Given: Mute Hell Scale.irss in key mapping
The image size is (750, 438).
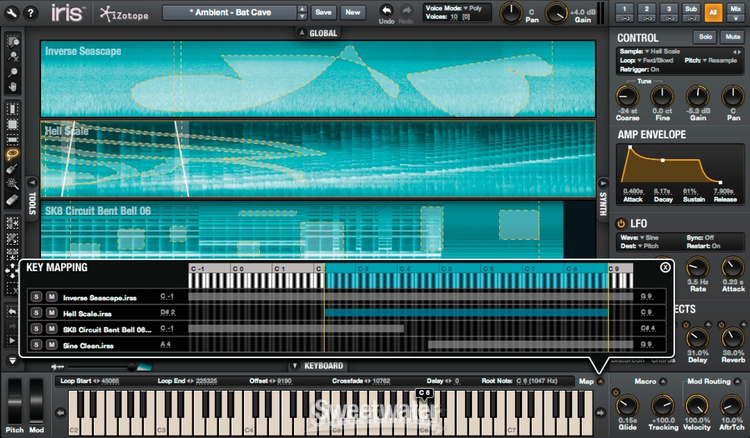Looking at the screenshot, I should coord(51,313).
